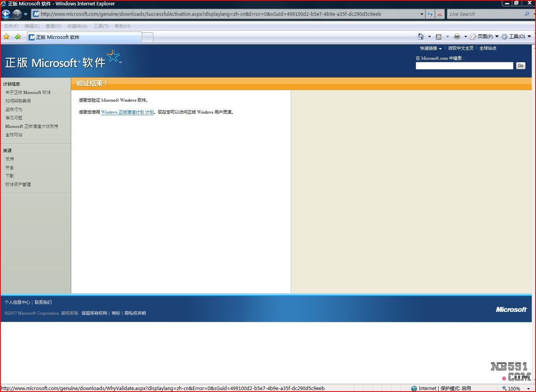Click the Live Search magnifier icon

(x=527, y=14)
